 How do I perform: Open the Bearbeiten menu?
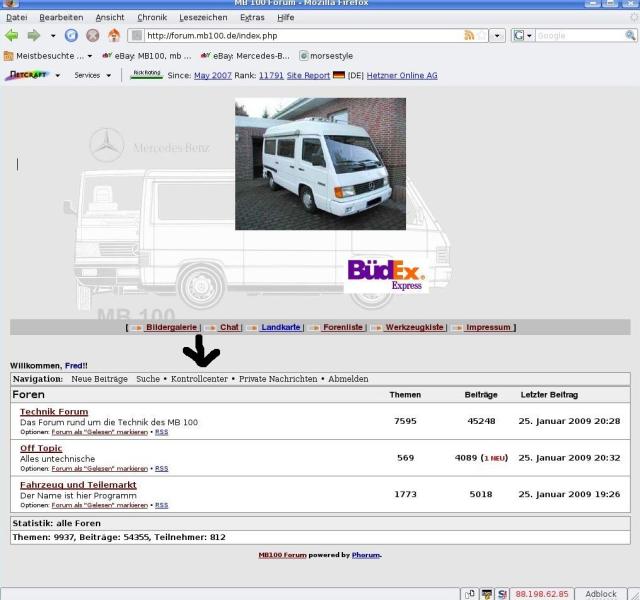coord(61,18)
